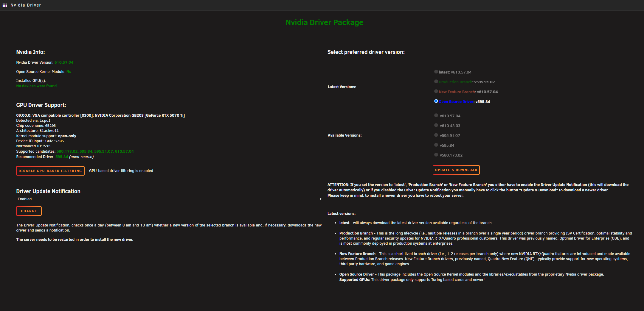The height and width of the screenshot is (311, 644).
Task: Click the Kernel module support open-only line
Action: 46,136
